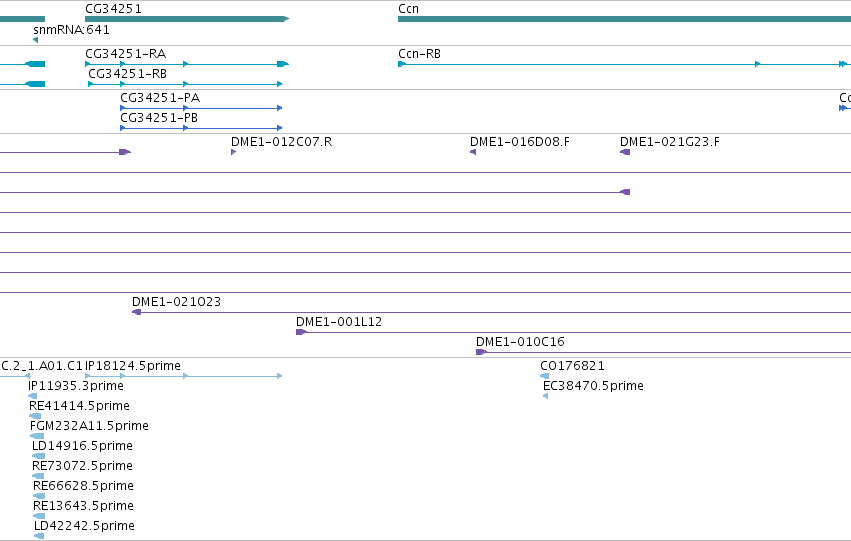This screenshot has width=851, height=541.
Task: Select the CO176821 EST label
Action: click(572, 366)
